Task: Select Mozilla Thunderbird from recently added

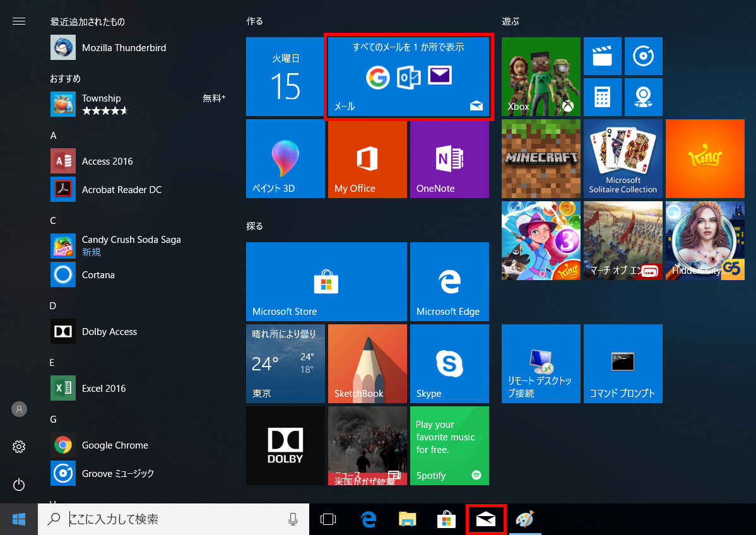Action: (x=124, y=48)
